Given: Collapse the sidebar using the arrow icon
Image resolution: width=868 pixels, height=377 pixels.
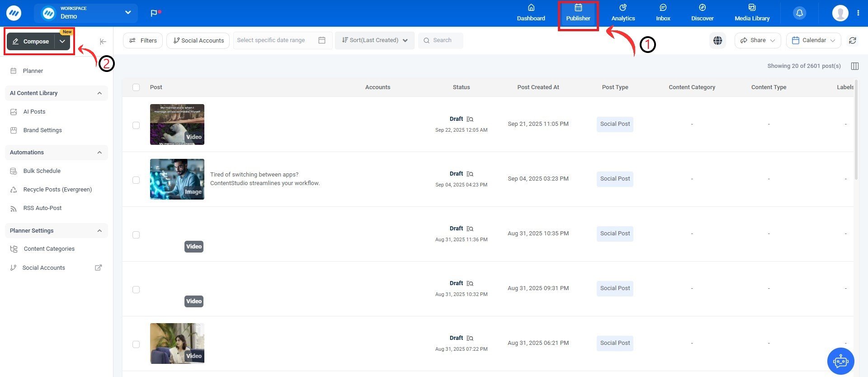Looking at the screenshot, I should pos(103,42).
